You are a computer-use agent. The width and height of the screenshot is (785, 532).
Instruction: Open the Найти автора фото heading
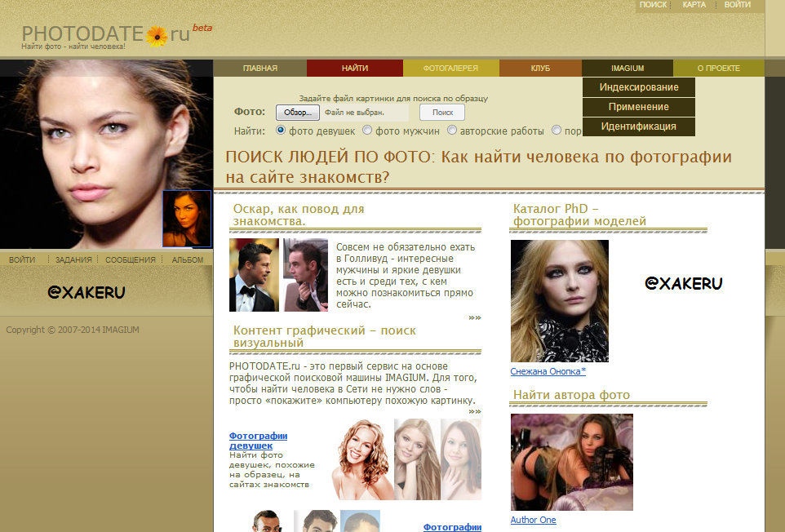571,395
